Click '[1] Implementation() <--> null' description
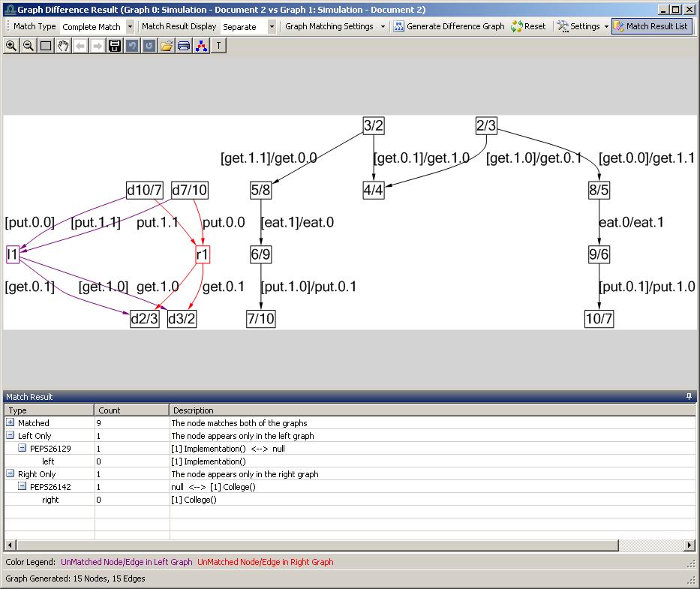 [228, 449]
